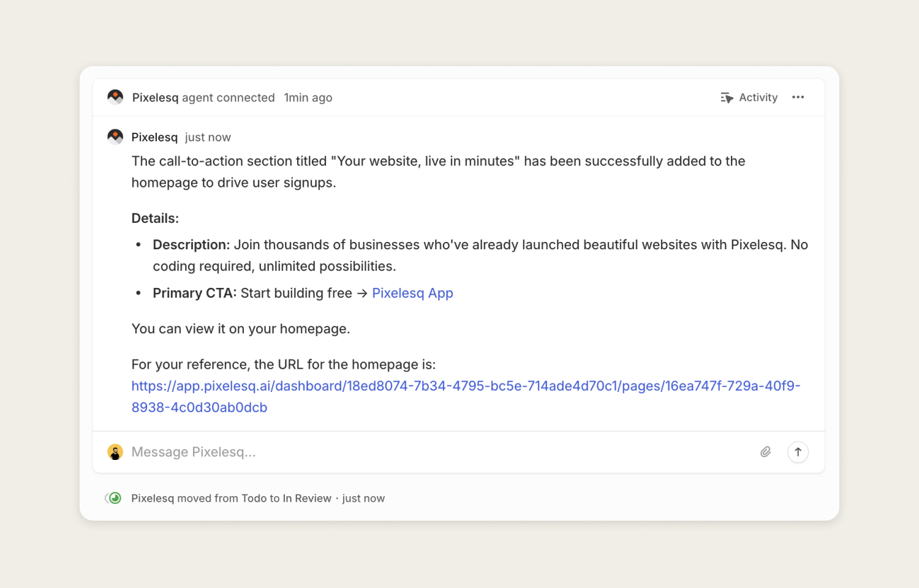This screenshot has width=919, height=588.
Task: Click the In Review status text
Action: pyautogui.click(x=306, y=498)
